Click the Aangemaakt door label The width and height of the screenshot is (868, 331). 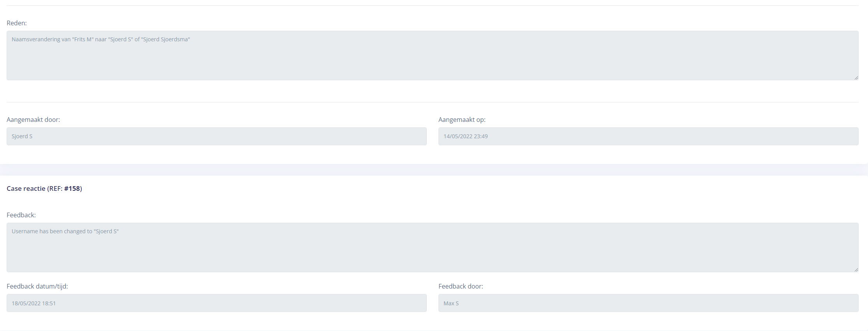coord(33,120)
